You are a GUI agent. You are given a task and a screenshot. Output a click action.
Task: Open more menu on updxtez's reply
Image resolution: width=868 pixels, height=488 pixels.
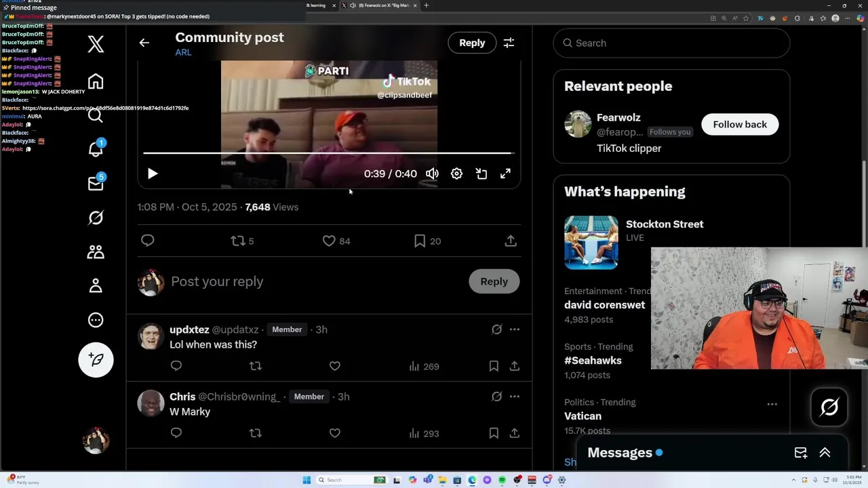[514, 329]
